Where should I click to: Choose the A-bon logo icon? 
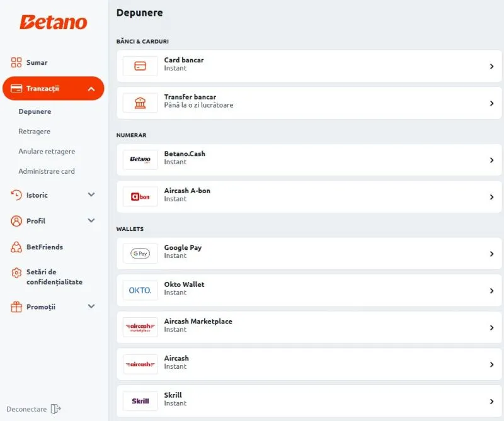click(140, 197)
